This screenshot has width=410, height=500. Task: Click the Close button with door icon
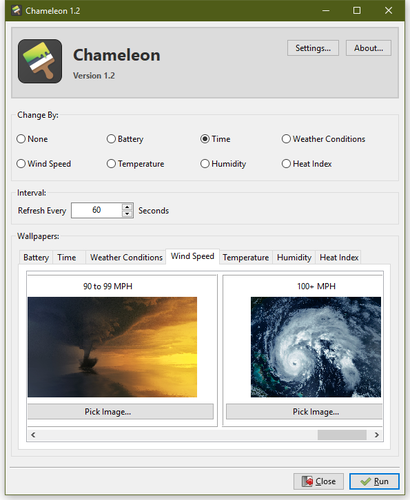[318, 481]
